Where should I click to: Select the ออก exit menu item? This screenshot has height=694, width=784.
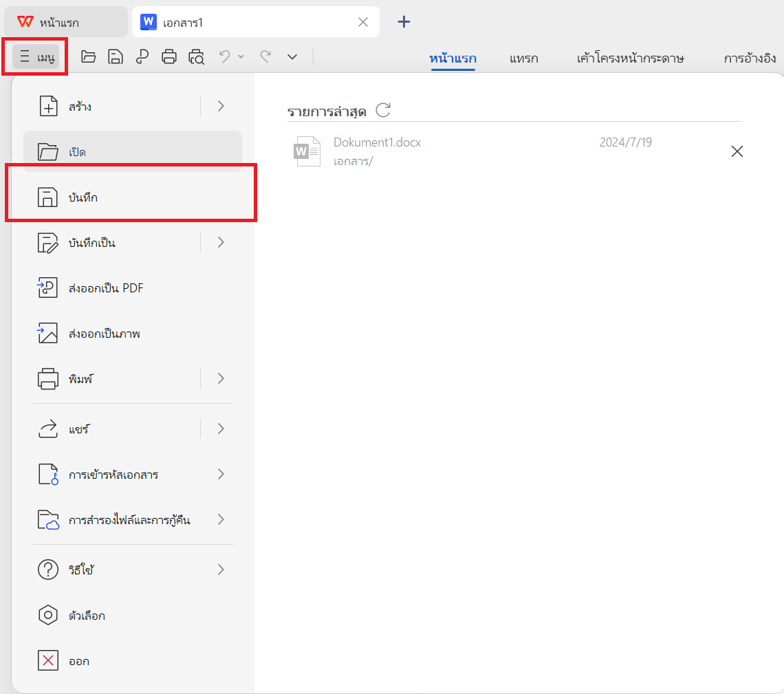pyautogui.click(x=78, y=660)
